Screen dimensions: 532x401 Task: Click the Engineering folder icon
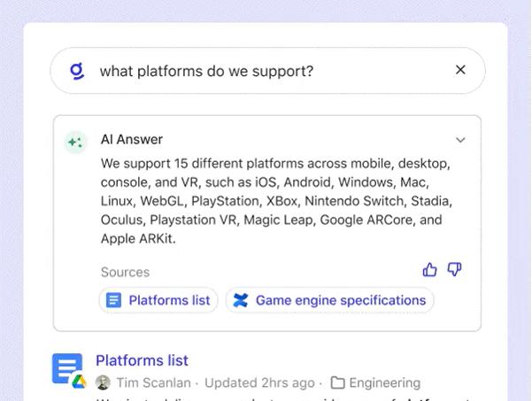point(337,383)
